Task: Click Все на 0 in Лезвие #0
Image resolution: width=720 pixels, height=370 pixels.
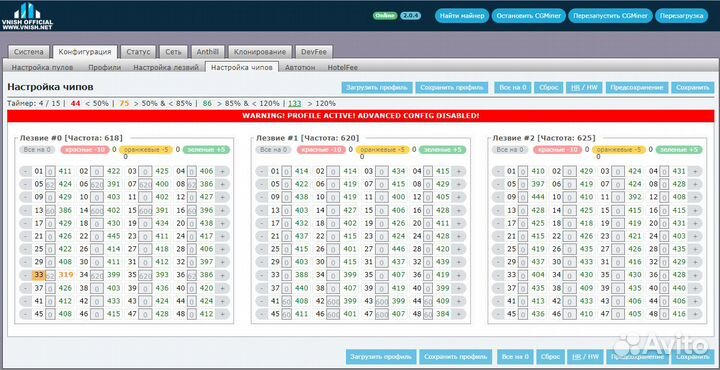Action: click(x=37, y=150)
